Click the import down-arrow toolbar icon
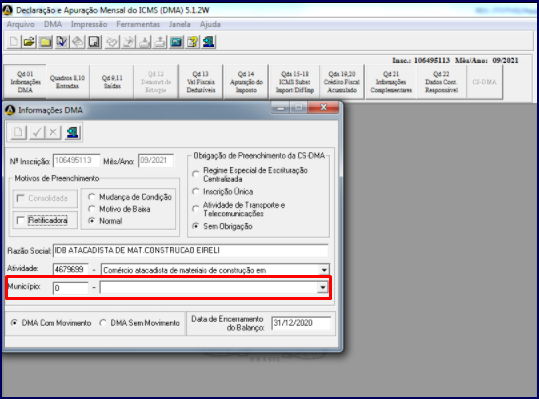 (x=144, y=42)
